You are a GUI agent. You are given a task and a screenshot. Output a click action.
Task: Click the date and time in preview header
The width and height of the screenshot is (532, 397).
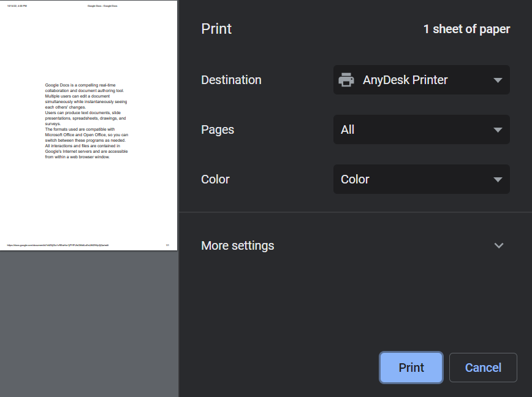click(17, 6)
